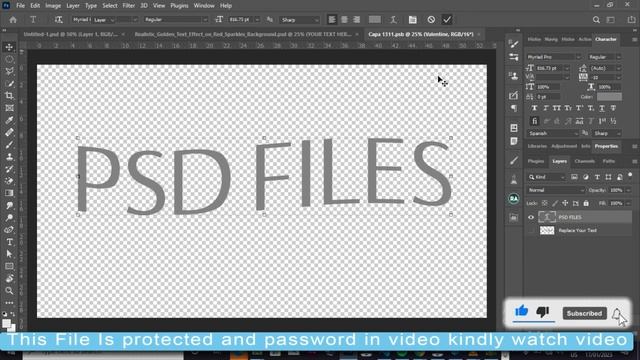The height and width of the screenshot is (360, 640).
Task: Click the font size field in options bar
Action: [x=240, y=20]
